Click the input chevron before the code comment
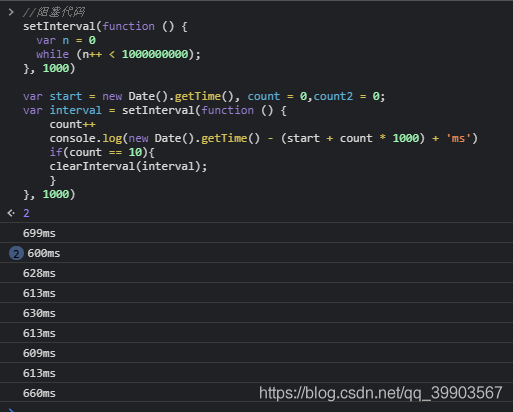Viewport: 513px width, 412px height. click(x=11, y=12)
